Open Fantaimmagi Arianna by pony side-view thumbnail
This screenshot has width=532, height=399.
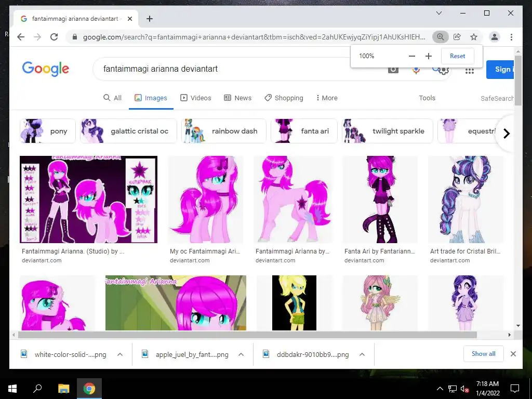[x=293, y=199]
